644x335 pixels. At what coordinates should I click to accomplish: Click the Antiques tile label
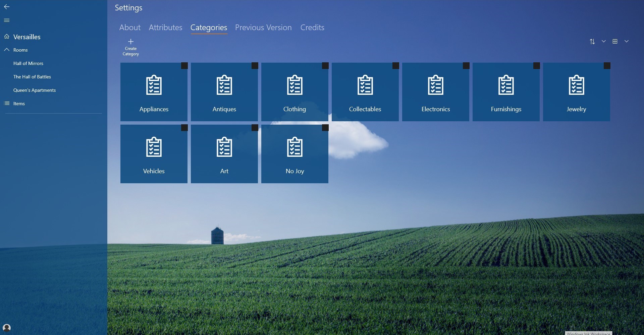coord(224,109)
